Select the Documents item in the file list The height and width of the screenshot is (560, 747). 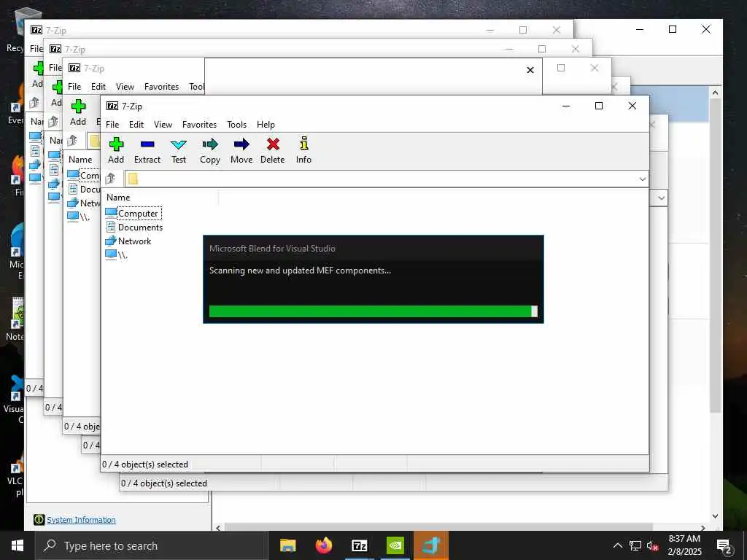coord(134,227)
